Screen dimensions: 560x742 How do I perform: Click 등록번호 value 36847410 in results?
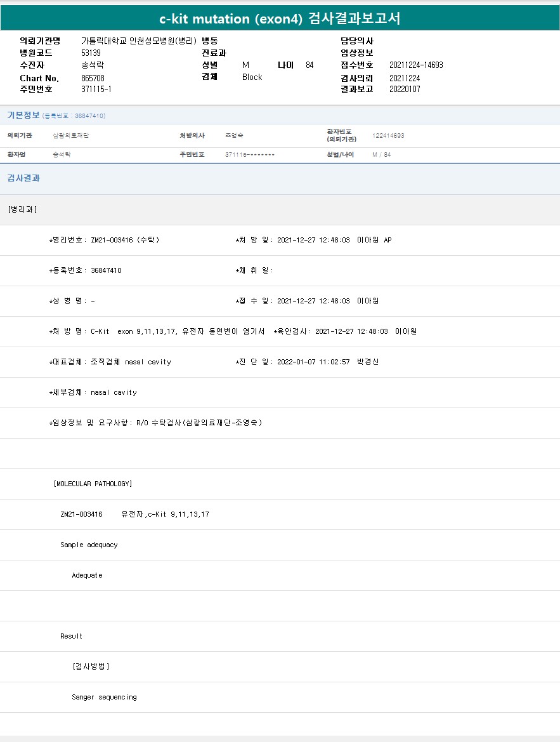click(106, 270)
